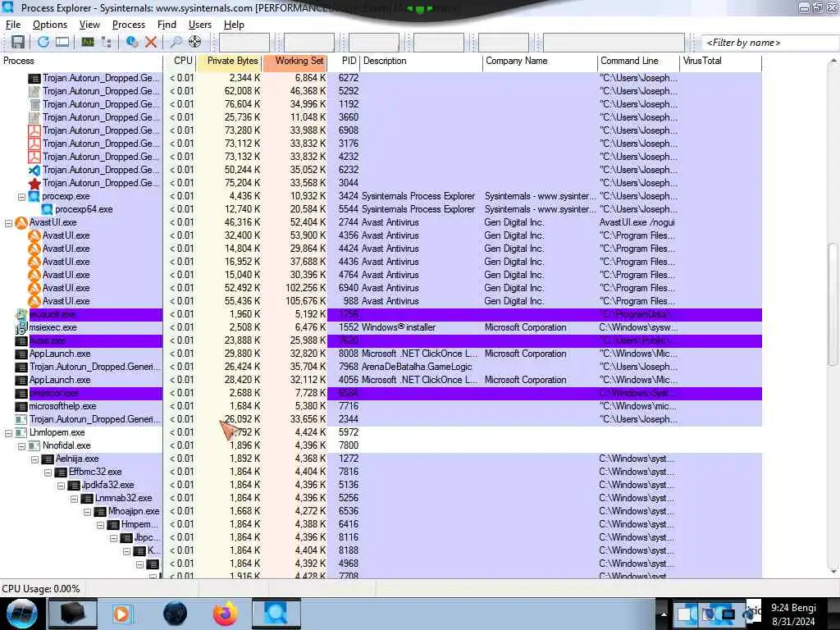This screenshot has height=630, width=840.
Task: Sort by the Working Set column header
Action: 294,61
